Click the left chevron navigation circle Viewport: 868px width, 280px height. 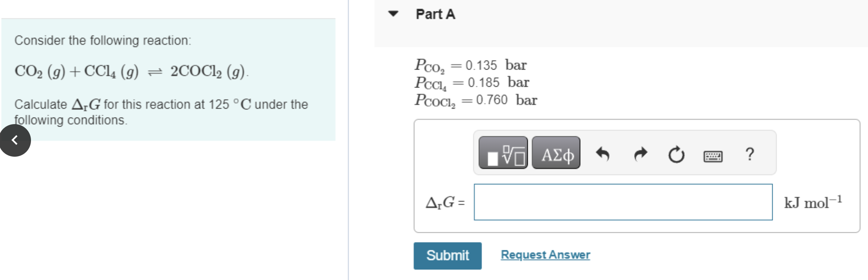click(15, 140)
